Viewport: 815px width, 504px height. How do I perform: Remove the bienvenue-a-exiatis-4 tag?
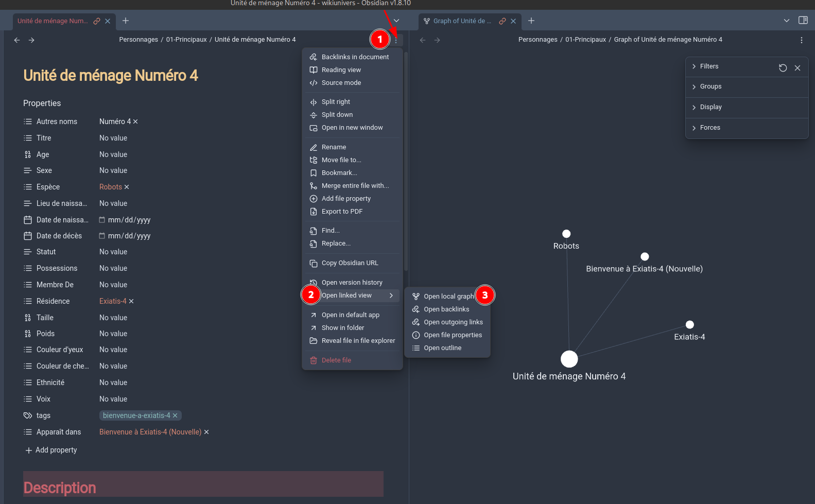175,415
